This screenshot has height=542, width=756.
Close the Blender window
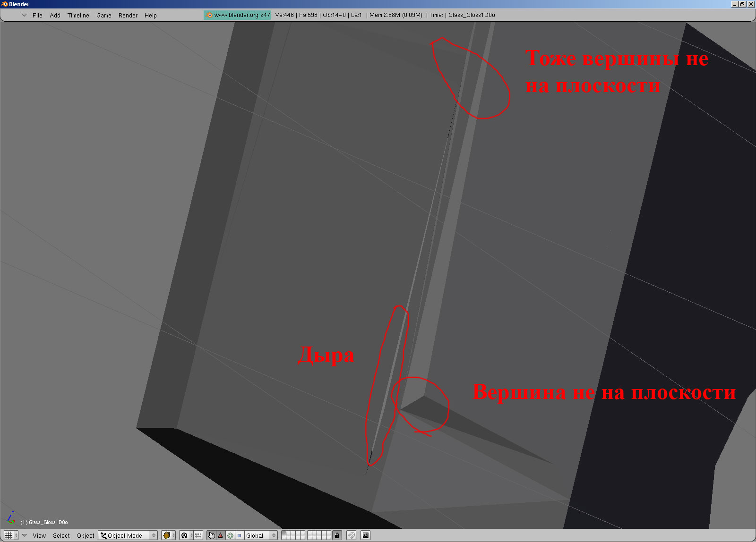(751, 4)
